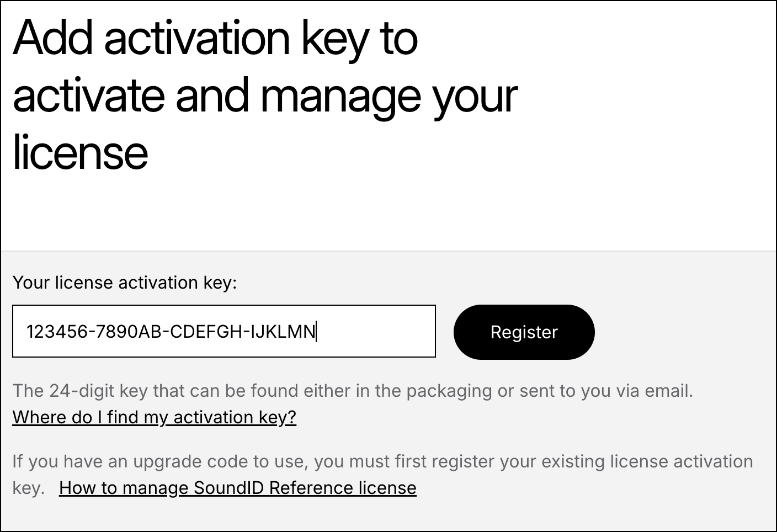
Task: Open 'How to manage SoundID Reference license' link
Action: pyautogui.click(x=238, y=488)
